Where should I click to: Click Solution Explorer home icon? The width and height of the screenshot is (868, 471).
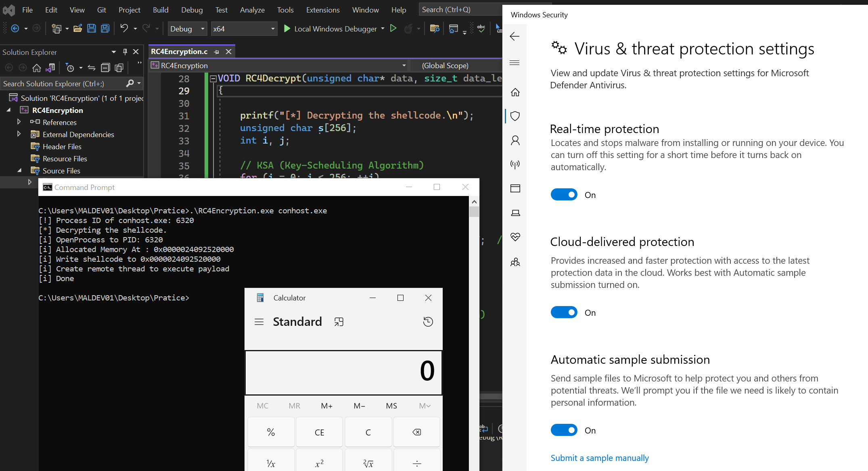click(x=37, y=68)
